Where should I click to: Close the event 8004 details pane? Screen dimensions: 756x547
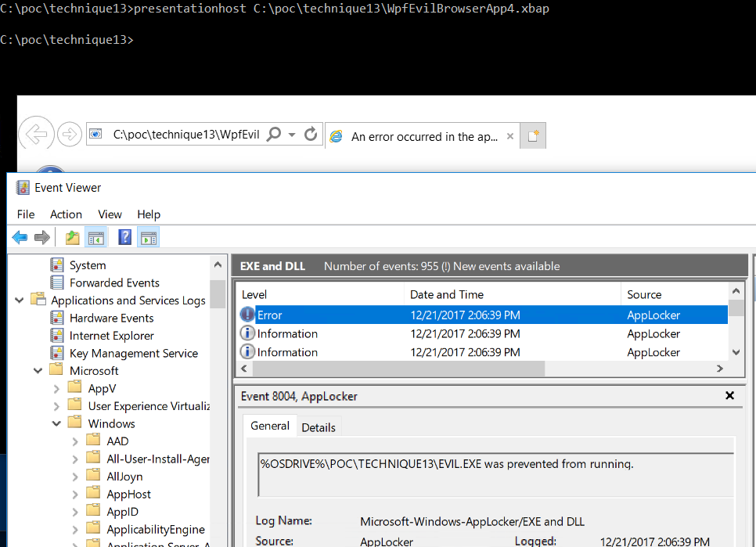pyautogui.click(x=729, y=396)
